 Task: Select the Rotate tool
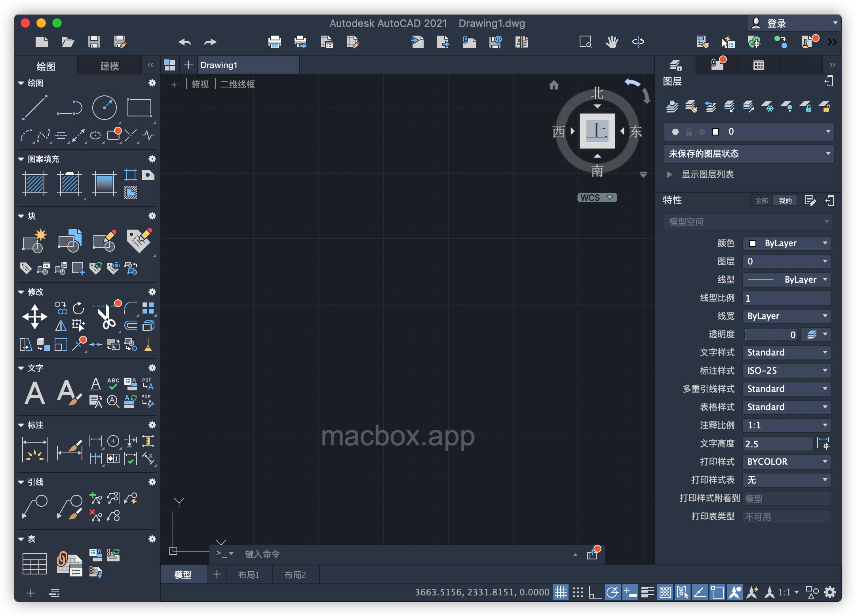pyautogui.click(x=78, y=308)
